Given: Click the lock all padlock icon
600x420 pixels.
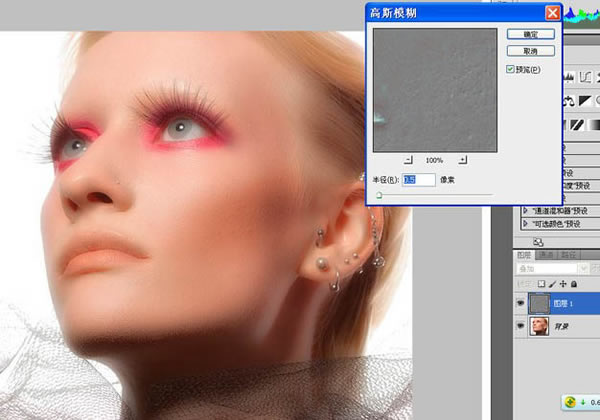Looking at the screenshot, I should coord(574,284).
